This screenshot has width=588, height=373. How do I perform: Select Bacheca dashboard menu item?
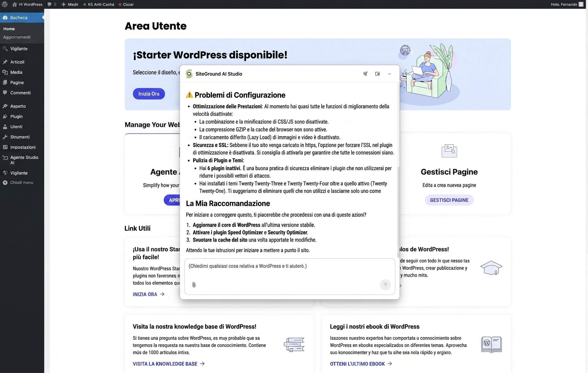tap(22, 18)
